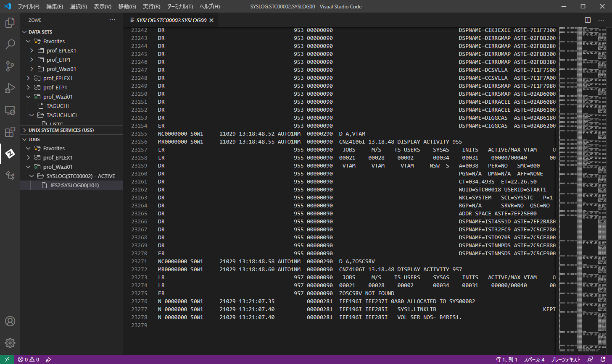Open the Run and Debug view
The height and width of the screenshot is (364, 612).
pyautogui.click(x=10, y=88)
